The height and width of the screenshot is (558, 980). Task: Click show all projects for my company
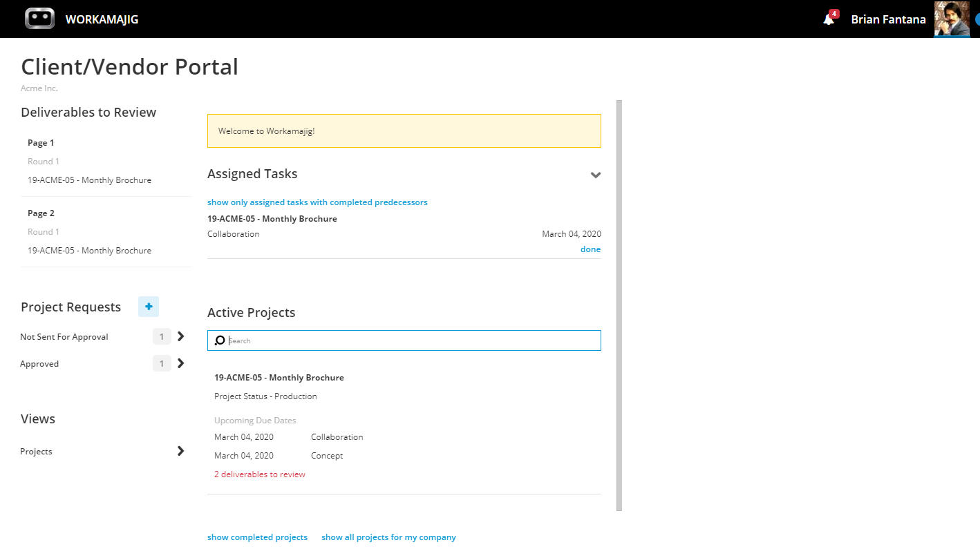point(388,537)
